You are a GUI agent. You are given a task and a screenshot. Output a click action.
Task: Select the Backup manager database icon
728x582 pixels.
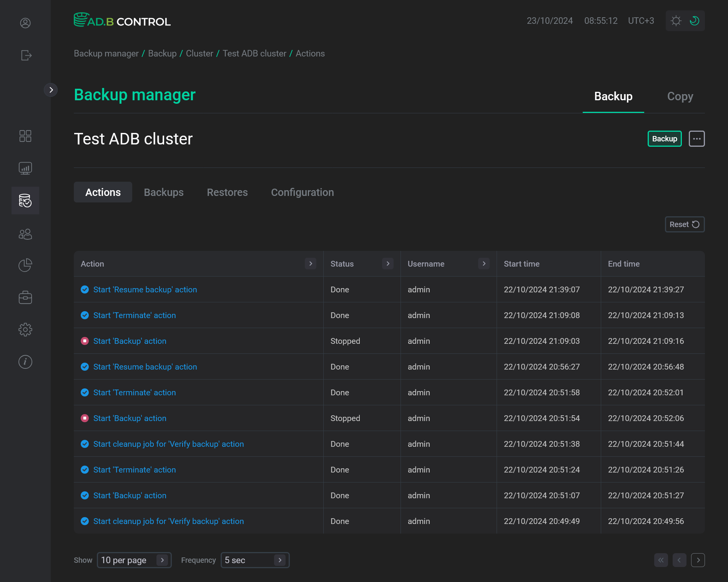tap(25, 201)
